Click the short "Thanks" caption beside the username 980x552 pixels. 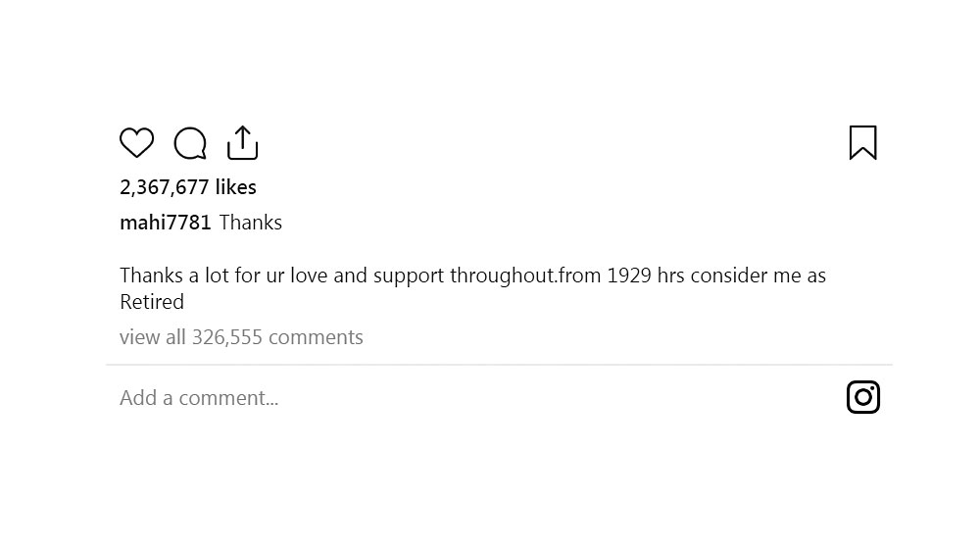(x=251, y=223)
